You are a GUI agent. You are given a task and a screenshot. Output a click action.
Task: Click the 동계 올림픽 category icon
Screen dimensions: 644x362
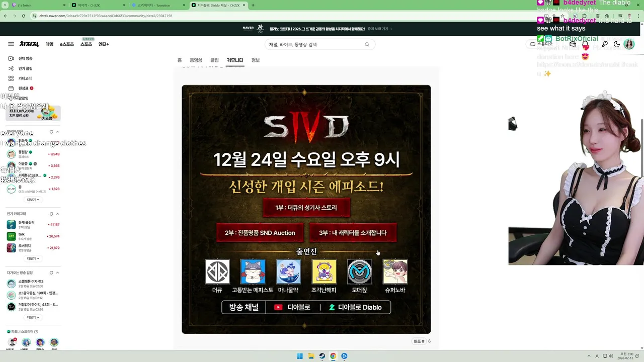[11, 224]
